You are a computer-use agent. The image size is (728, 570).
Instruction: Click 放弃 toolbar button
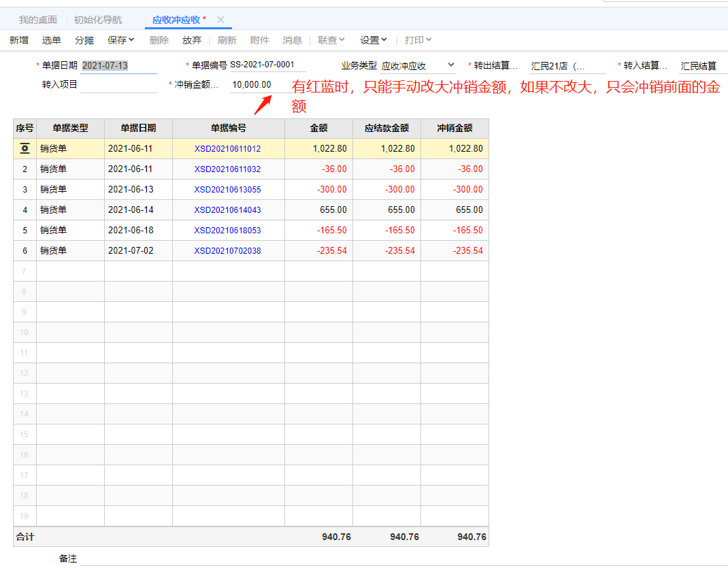(192, 40)
